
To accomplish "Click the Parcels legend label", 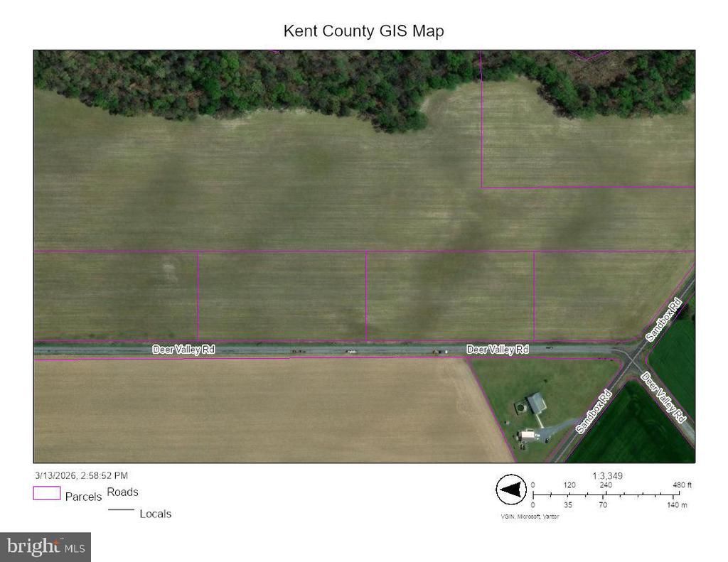I will pos(83,497).
